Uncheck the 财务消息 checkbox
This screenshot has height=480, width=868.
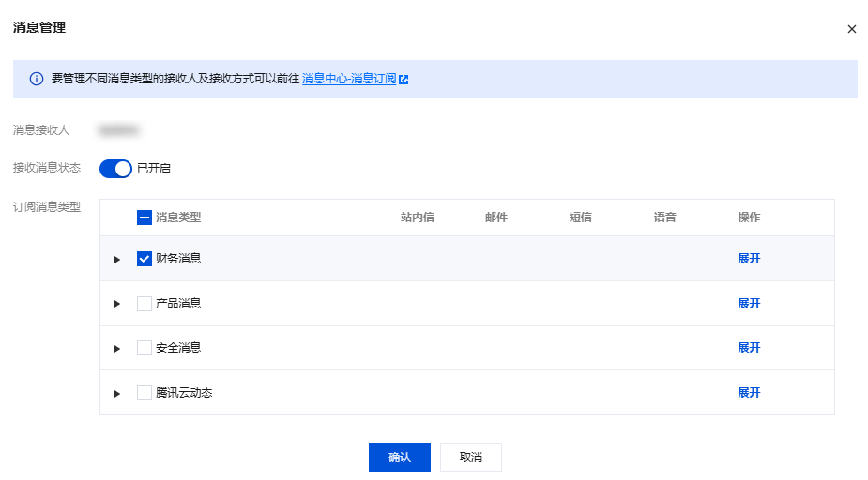[145, 259]
